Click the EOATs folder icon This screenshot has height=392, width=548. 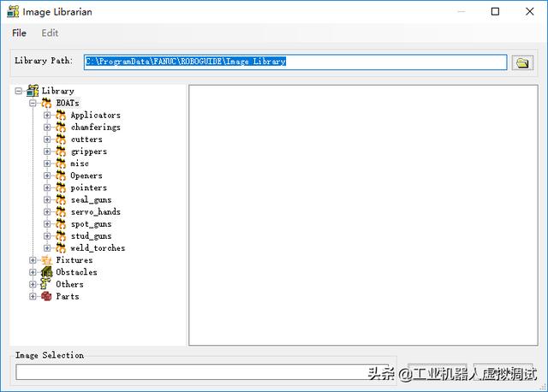[x=46, y=103]
